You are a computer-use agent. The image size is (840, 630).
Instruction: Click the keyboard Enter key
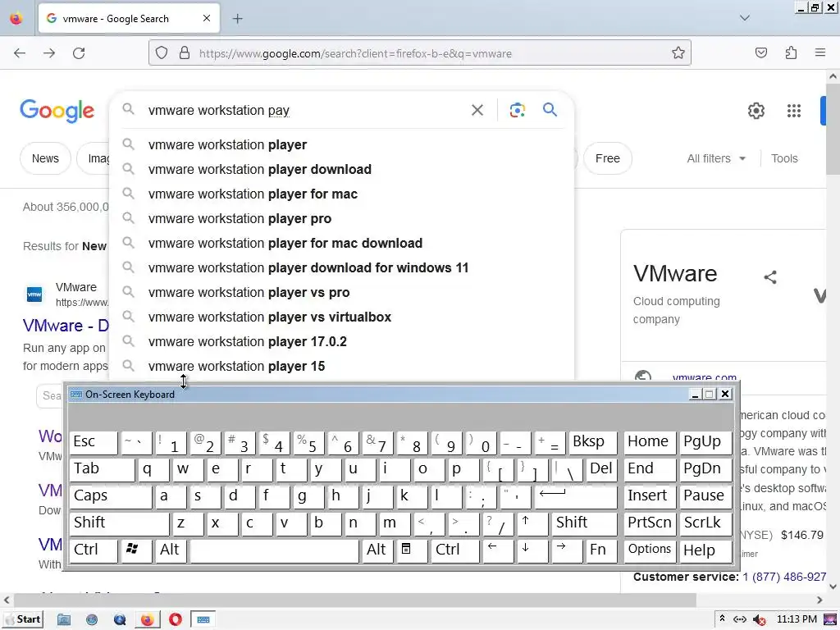coord(576,496)
